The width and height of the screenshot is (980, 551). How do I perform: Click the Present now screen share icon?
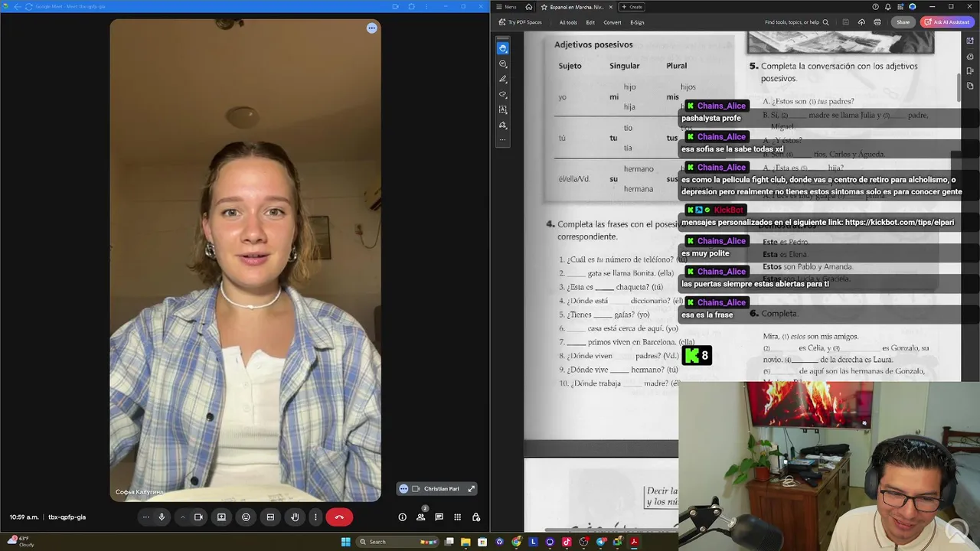[x=221, y=517]
